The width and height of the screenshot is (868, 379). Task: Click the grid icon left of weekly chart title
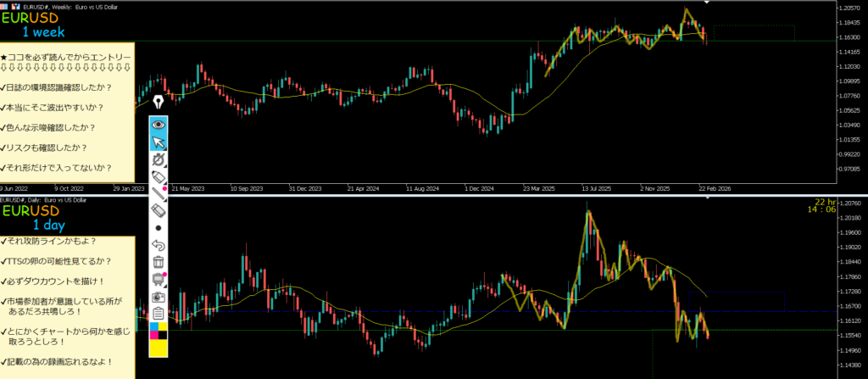(5, 4)
